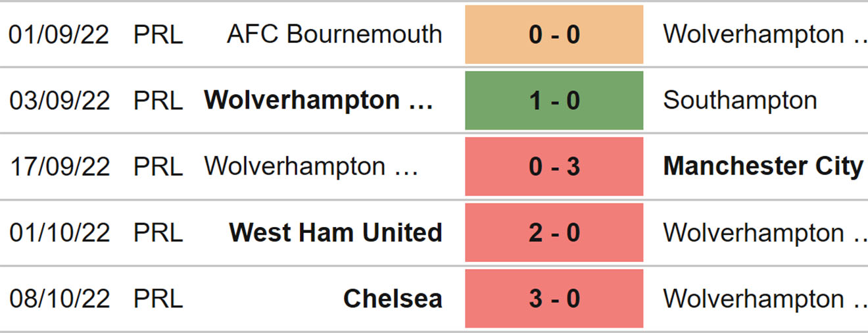The height and width of the screenshot is (333, 868).
Task: Click the 08/10/22 match date
Action: [x=59, y=299]
